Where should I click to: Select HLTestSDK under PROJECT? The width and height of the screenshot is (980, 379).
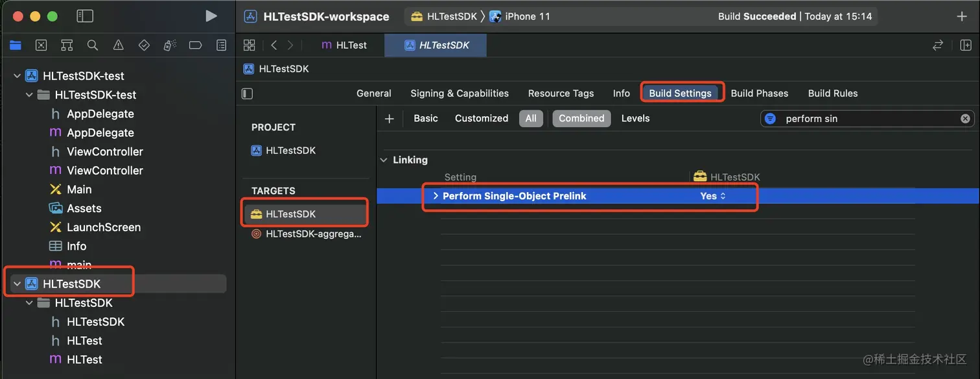coord(284,151)
